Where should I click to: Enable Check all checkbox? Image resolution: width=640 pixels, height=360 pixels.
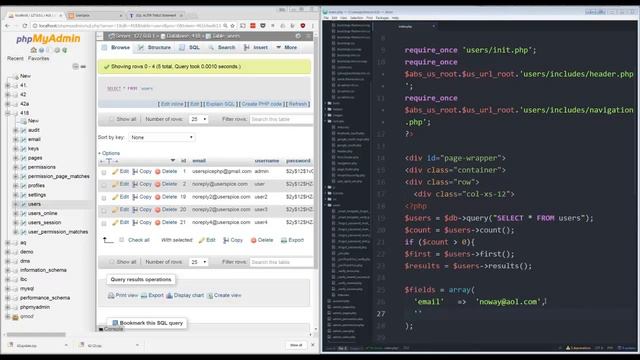click(x=122, y=240)
